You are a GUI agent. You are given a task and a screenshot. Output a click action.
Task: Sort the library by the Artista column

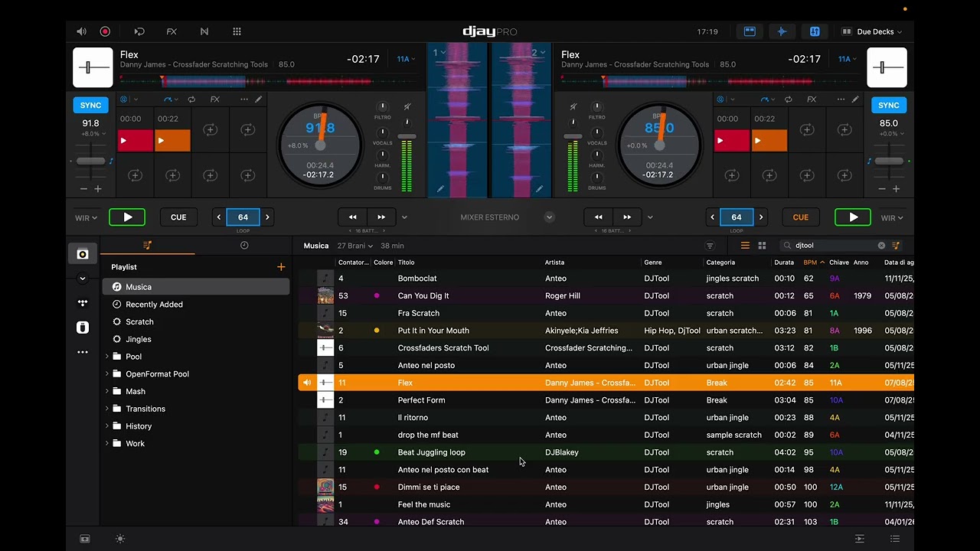click(554, 262)
